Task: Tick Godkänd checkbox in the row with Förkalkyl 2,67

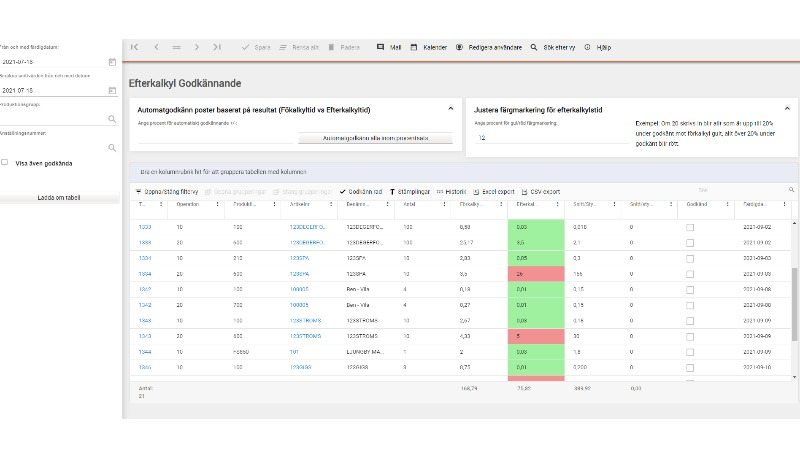Action: tap(690, 321)
